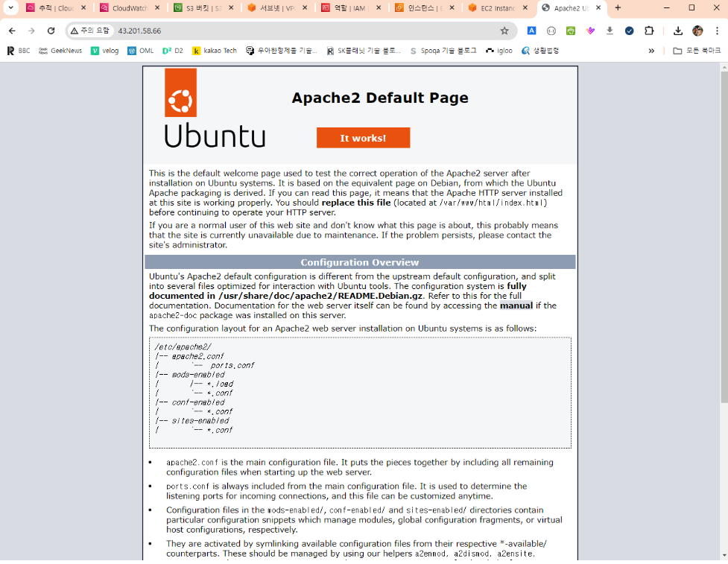This screenshot has width=728, height=564.
Task: Go forward in browser history
Action: pos(31,31)
